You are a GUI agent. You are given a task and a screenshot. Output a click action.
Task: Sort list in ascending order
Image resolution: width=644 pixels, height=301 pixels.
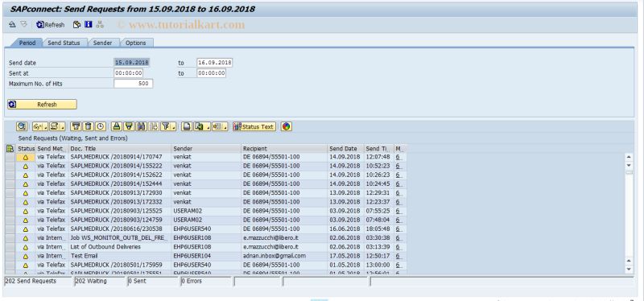117,126
